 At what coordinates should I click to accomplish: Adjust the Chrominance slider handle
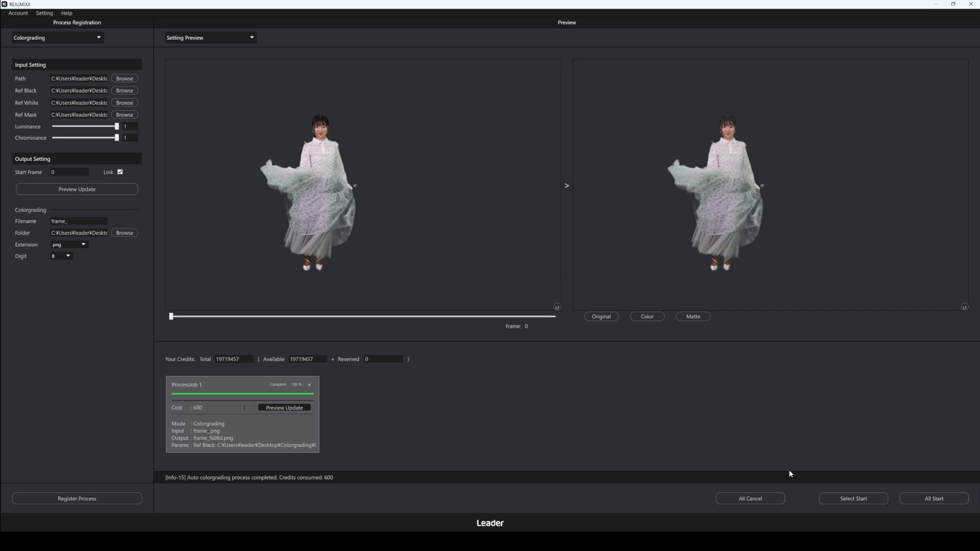[117, 138]
